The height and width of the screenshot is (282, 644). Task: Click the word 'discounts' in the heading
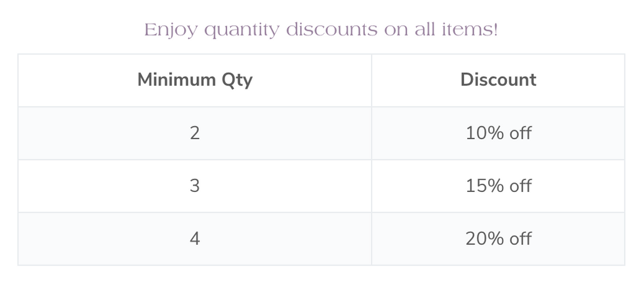(x=331, y=30)
